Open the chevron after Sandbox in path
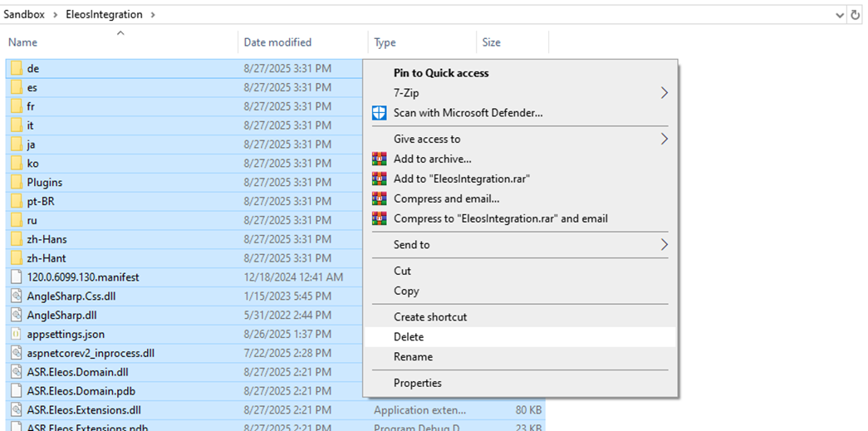Screen dimensions: 868x431 tap(55, 15)
